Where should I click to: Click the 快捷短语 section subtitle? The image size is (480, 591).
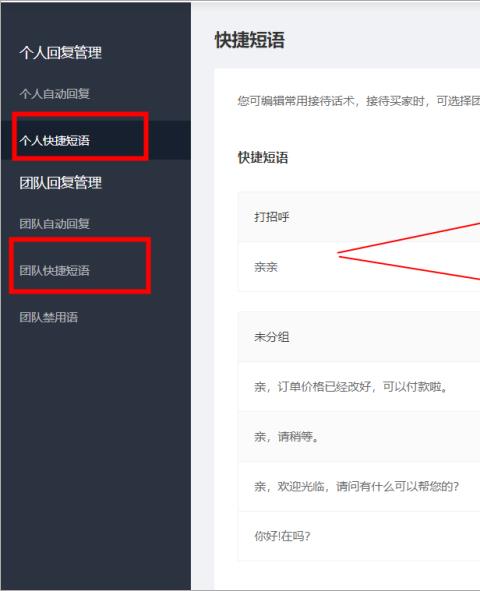coord(263,158)
